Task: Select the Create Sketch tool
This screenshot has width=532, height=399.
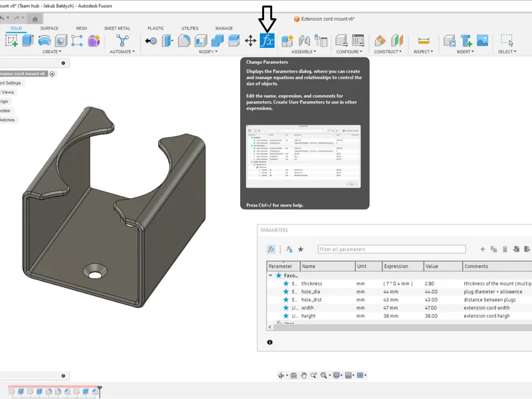Action: 11,41
